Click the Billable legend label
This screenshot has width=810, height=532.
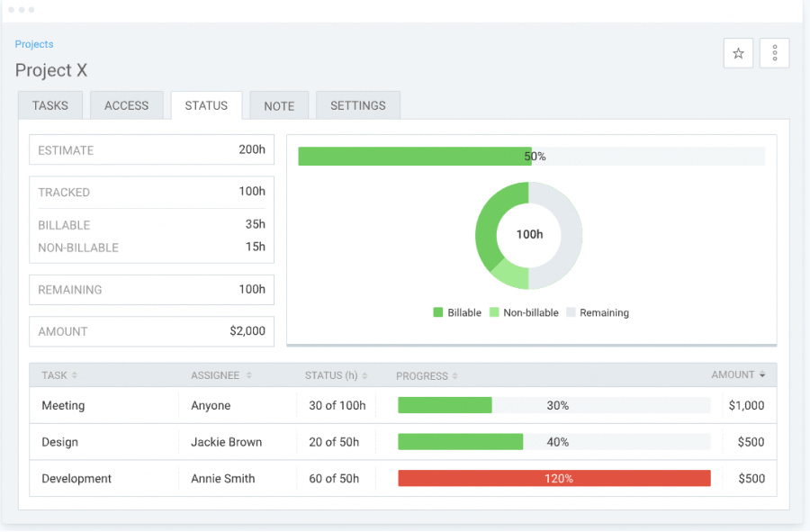pyautogui.click(x=464, y=312)
